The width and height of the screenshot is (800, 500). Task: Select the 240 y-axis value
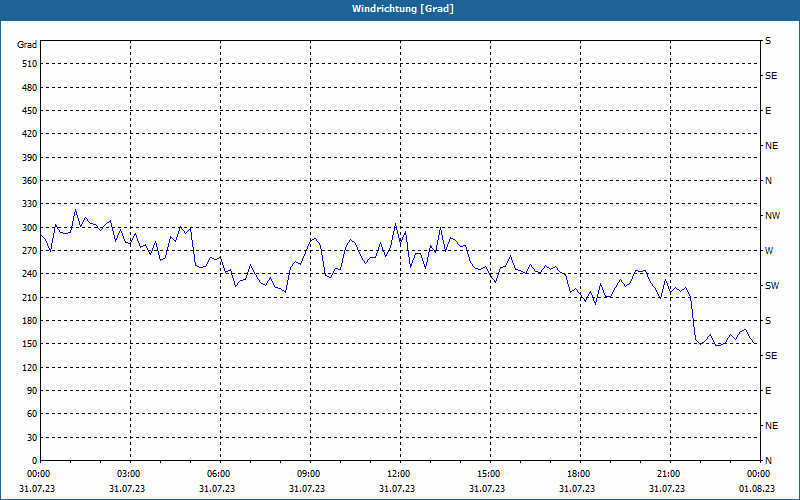pyautogui.click(x=30, y=274)
